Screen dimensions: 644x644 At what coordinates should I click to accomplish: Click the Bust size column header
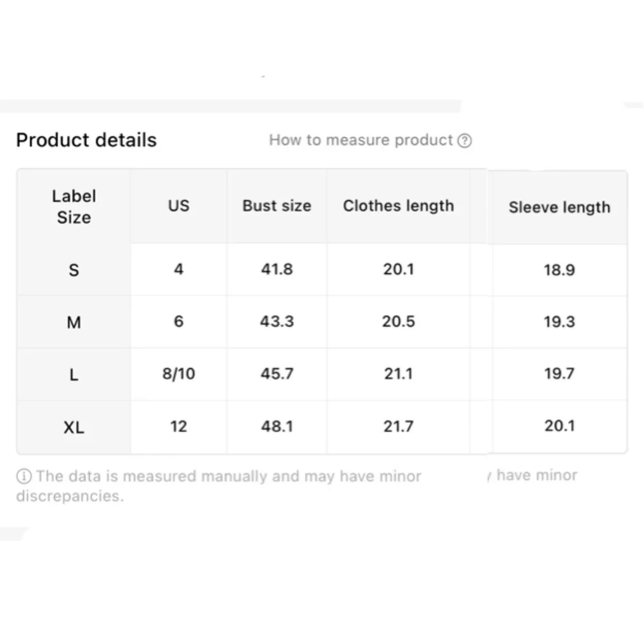[x=277, y=206]
